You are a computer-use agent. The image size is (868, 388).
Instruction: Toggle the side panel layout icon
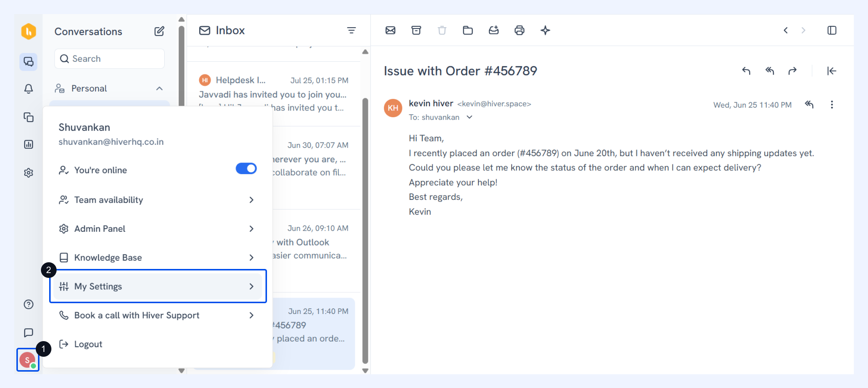832,30
